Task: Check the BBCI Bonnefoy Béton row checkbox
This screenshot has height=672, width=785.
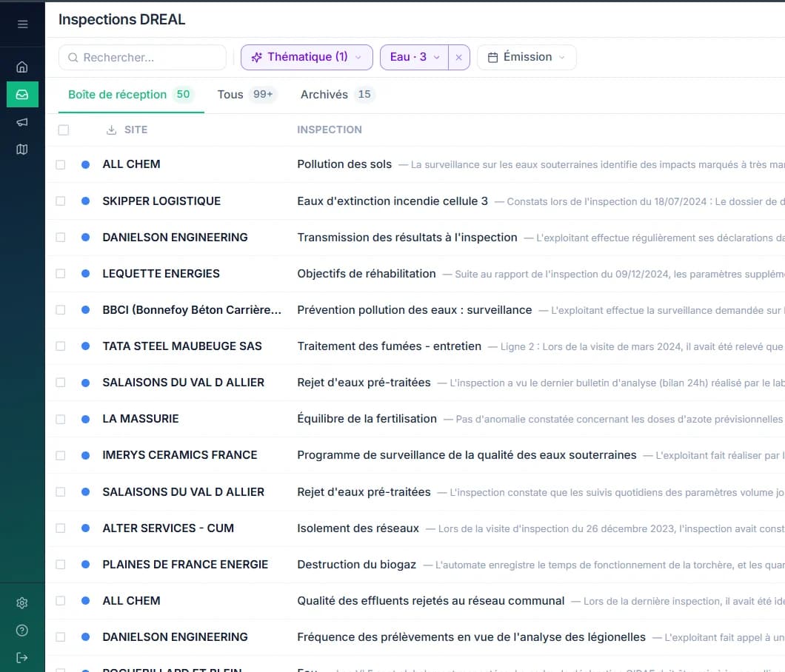Action: point(61,310)
